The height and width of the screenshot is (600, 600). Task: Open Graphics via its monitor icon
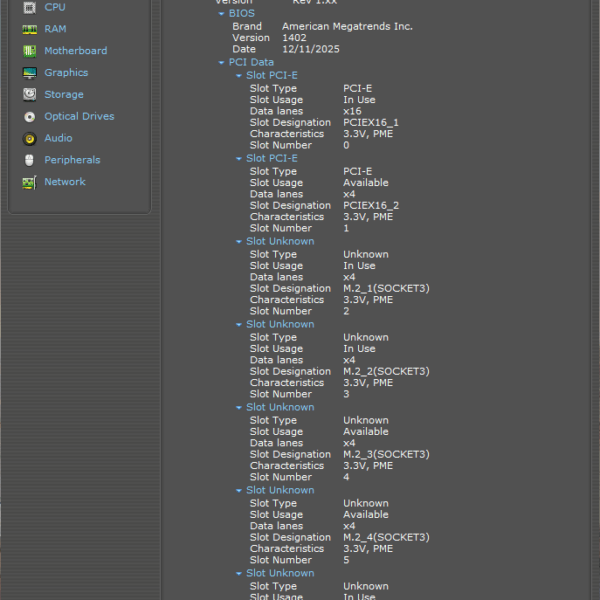point(29,73)
